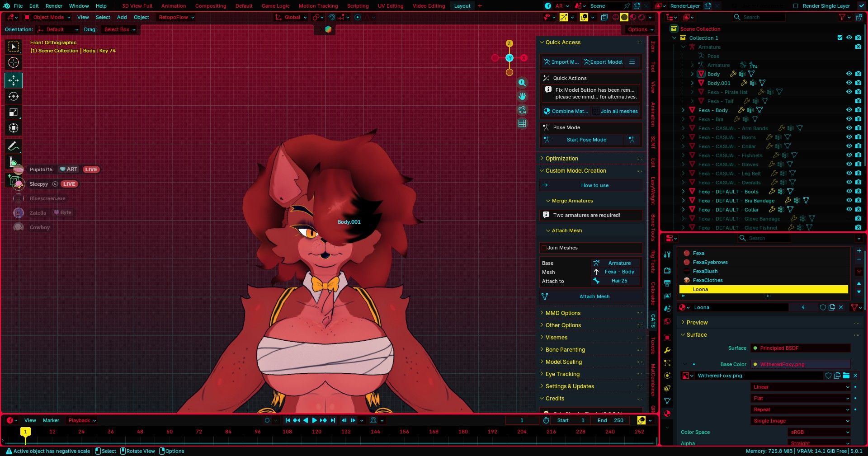Viewport: 868px width, 456px height.
Task: Add a new material slot with plus
Action: click(x=859, y=250)
